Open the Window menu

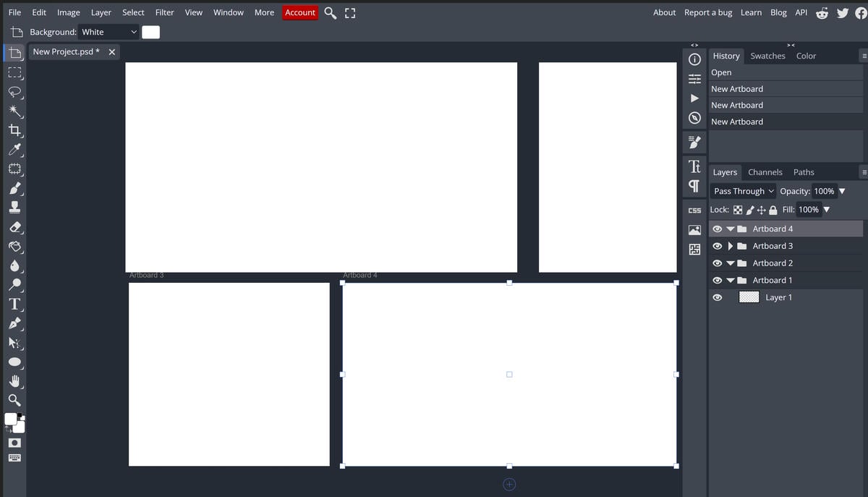coord(229,12)
